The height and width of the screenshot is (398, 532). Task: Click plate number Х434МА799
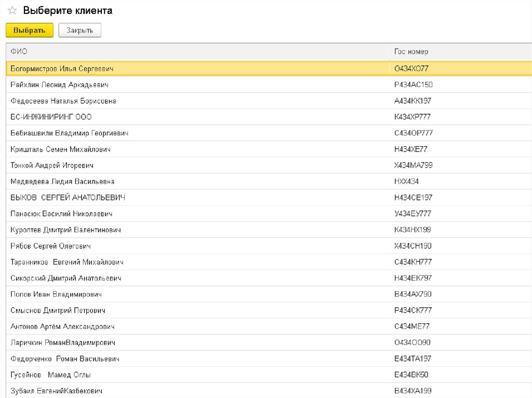pos(414,165)
